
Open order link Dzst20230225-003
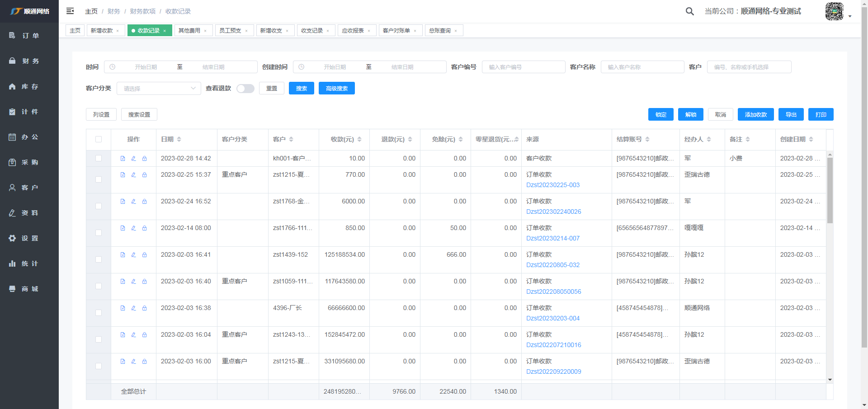(553, 185)
